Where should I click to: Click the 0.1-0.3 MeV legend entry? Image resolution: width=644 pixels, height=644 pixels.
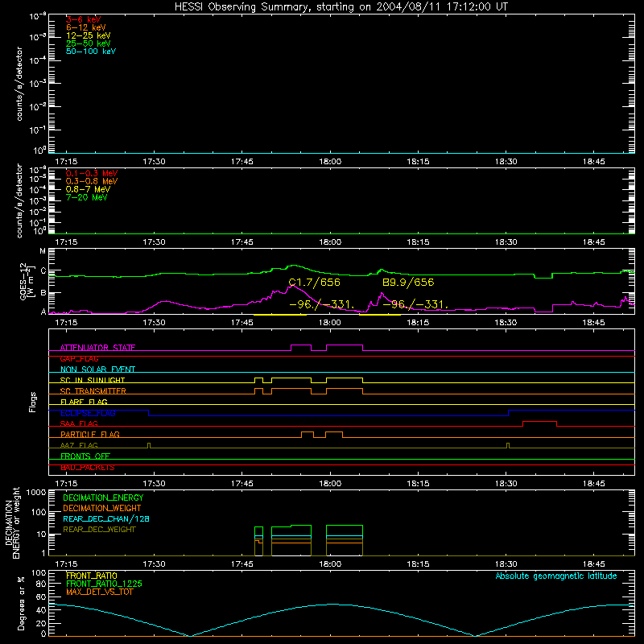(92, 173)
